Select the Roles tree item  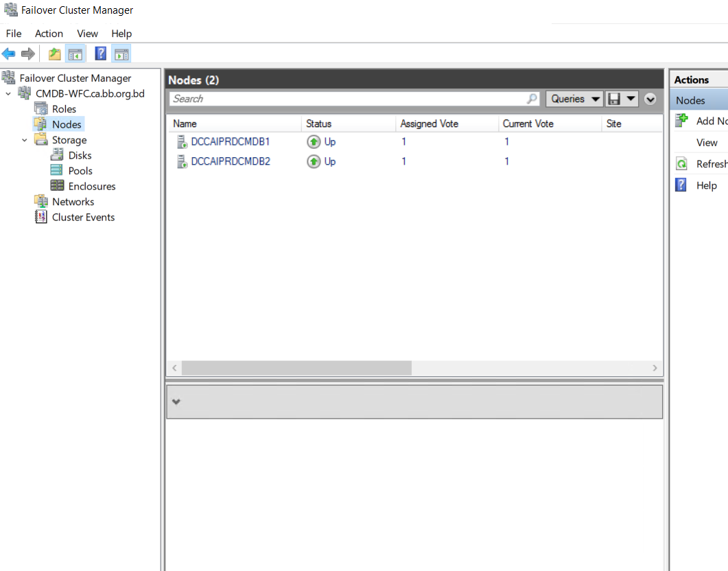click(64, 109)
